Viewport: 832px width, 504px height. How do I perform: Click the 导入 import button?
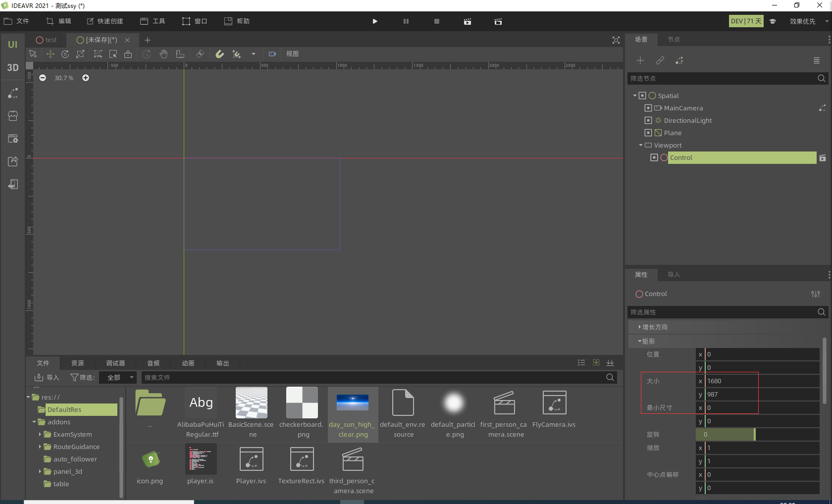pos(47,377)
